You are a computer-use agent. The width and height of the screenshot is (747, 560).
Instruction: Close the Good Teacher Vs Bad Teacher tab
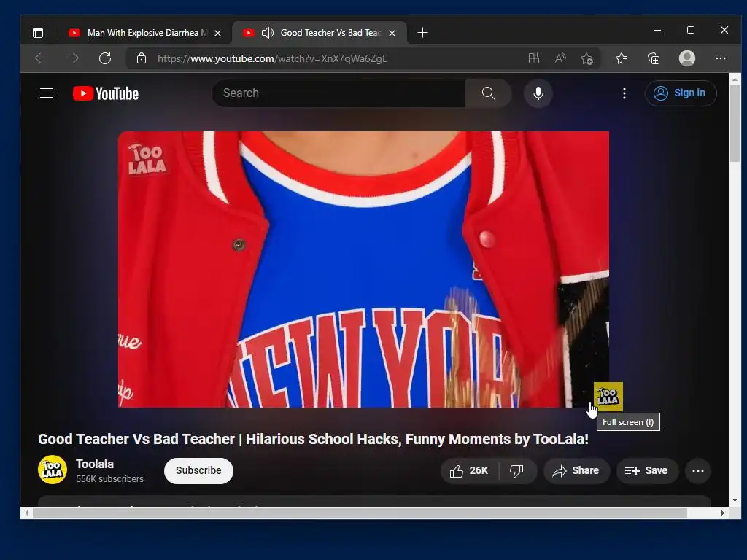[392, 33]
